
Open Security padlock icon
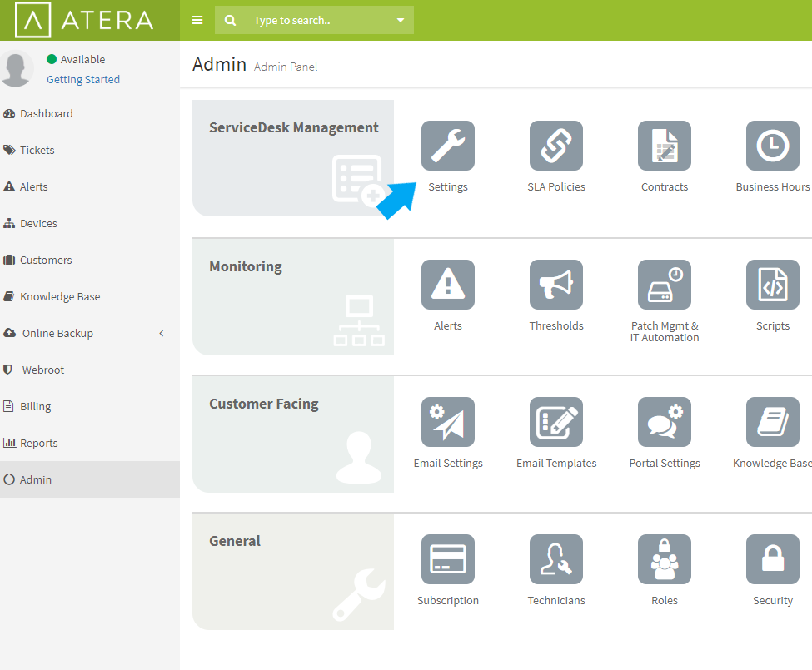773,559
